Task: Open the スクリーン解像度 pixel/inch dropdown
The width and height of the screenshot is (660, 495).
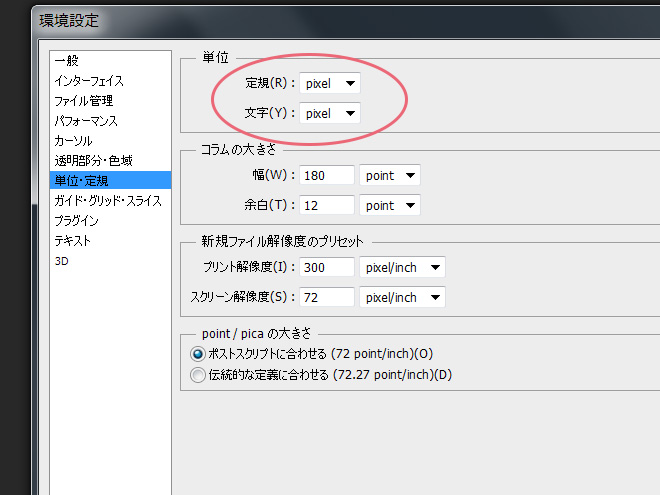Action: click(x=402, y=298)
